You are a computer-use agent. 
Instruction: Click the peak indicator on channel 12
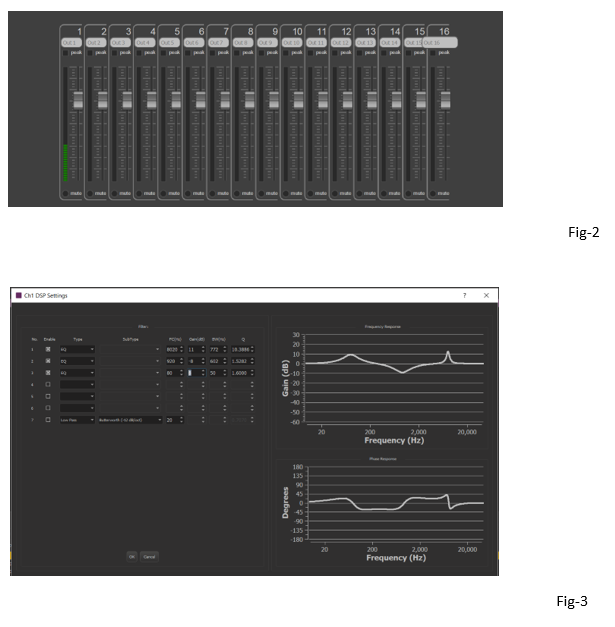tap(336, 53)
